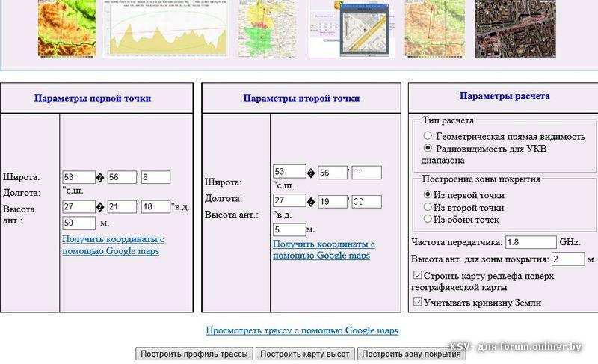Focus first point longitude degrees field
Screen dimensions: 598x364
tap(79, 206)
